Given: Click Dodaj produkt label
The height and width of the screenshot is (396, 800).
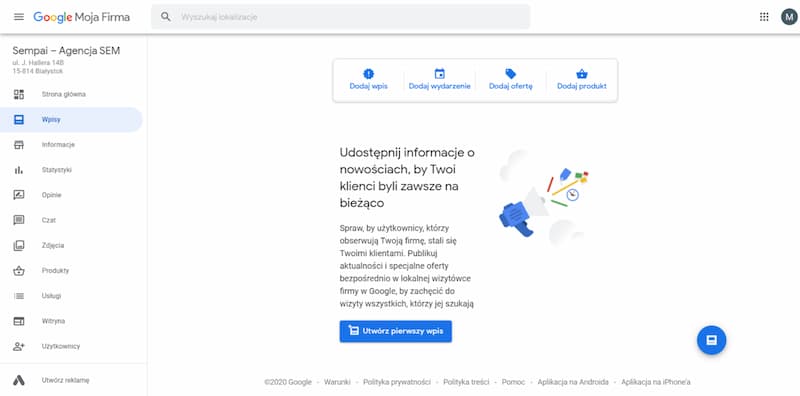Looking at the screenshot, I should click(582, 86).
